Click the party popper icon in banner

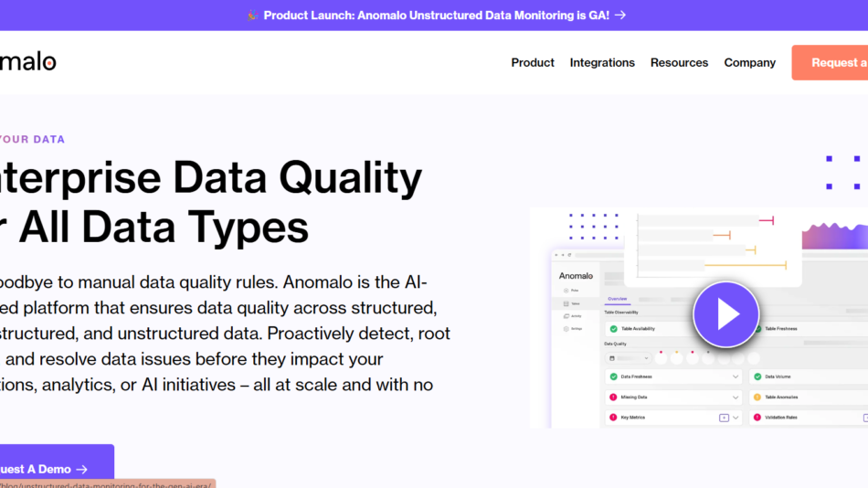(x=252, y=15)
